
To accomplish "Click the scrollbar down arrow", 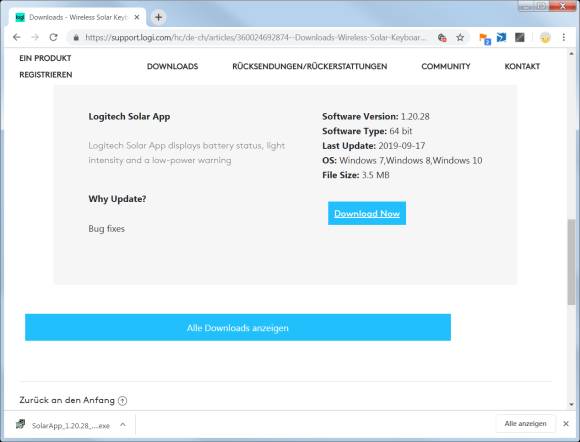I will 571,404.
